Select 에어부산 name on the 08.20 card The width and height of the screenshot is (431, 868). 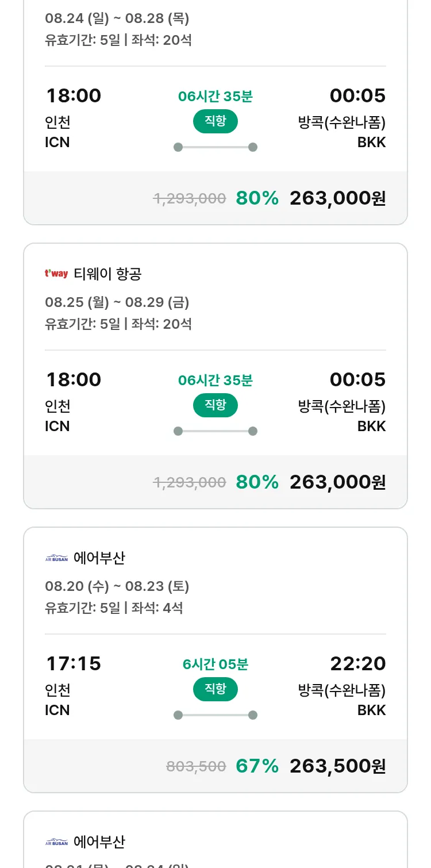pyautogui.click(x=99, y=558)
